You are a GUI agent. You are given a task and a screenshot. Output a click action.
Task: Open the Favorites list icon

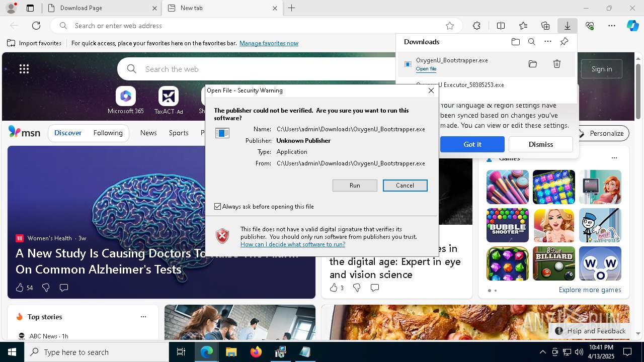(x=523, y=26)
